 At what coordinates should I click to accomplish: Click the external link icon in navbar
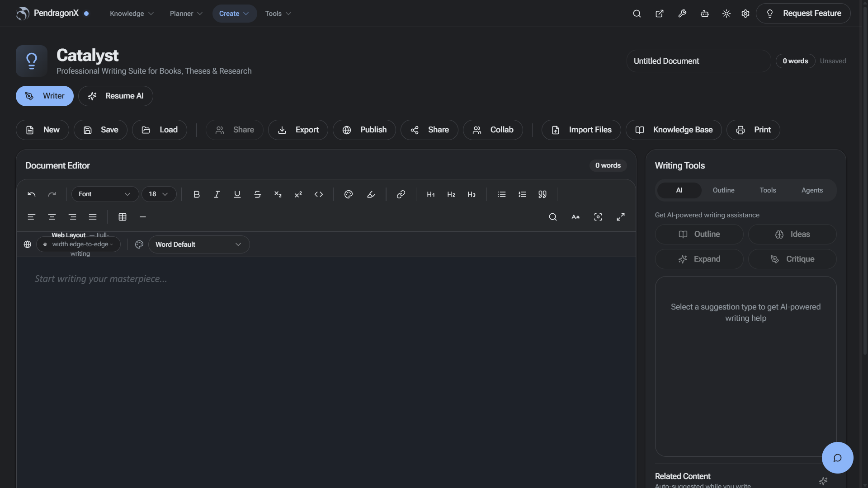point(660,14)
